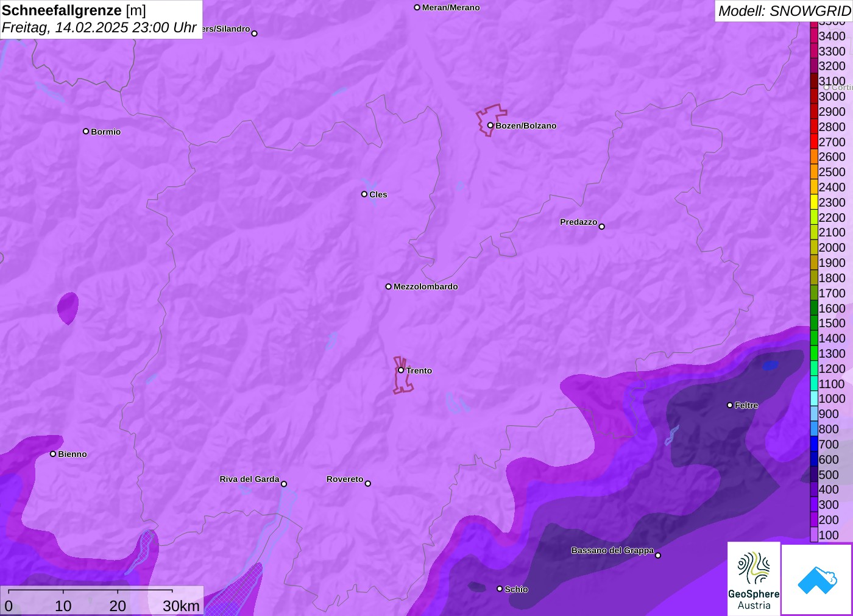Pick the 3000 m legend color swatch
The height and width of the screenshot is (616, 853).
click(814, 96)
